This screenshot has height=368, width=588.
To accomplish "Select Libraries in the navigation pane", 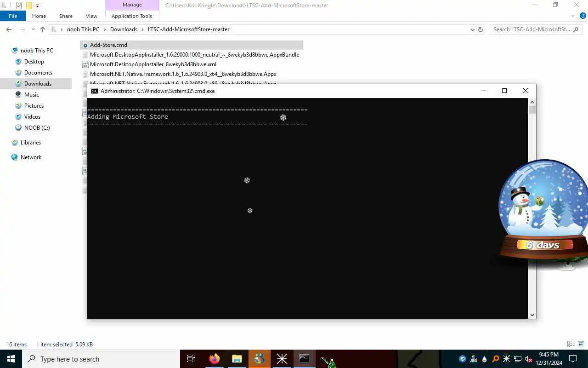I will [x=30, y=143].
